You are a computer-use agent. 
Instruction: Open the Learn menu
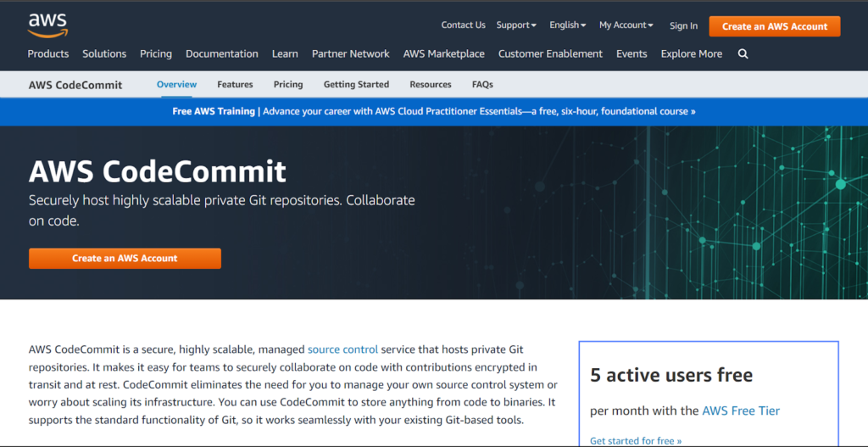285,53
